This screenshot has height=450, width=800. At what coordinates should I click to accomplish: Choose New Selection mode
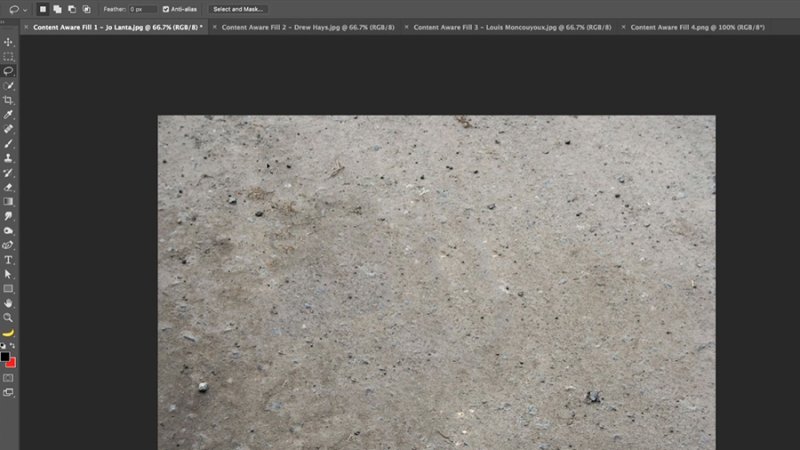pos(43,9)
